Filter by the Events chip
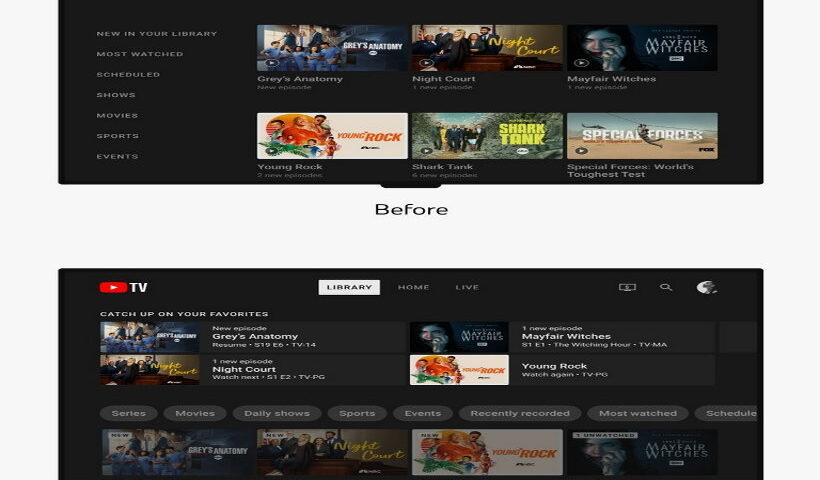This screenshot has width=820, height=480. click(423, 413)
